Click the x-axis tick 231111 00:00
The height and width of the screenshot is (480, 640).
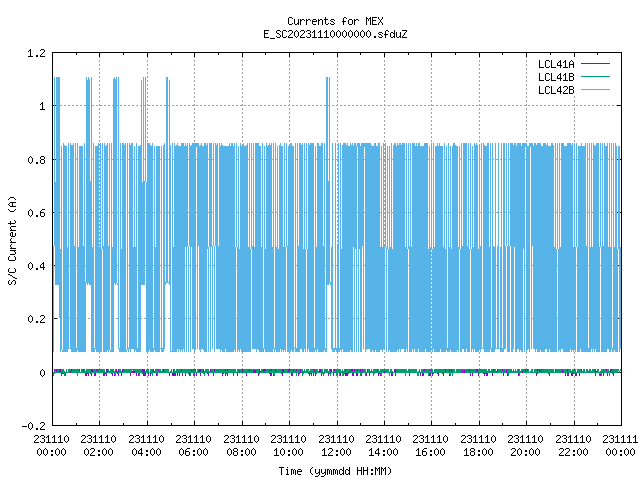tap(620, 446)
